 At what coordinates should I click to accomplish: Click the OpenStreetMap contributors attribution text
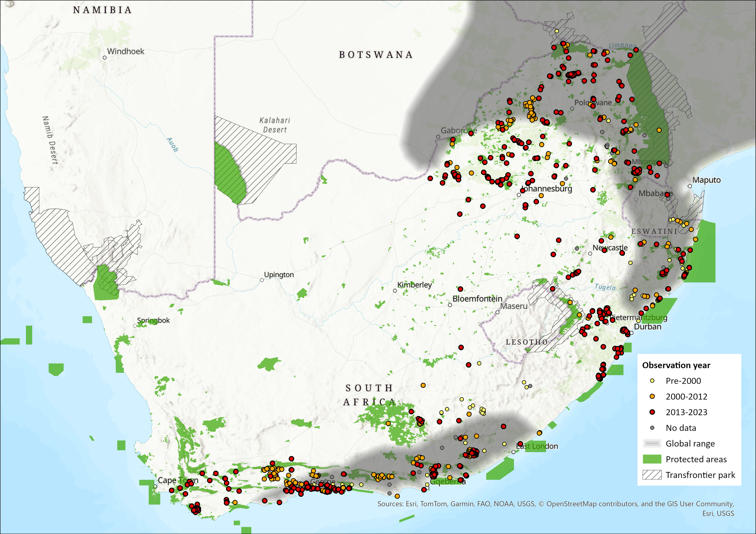click(x=593, y=504)
